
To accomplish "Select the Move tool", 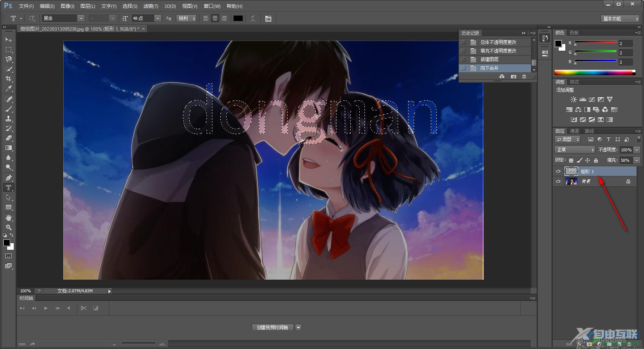I will pyautogui.click(x=9, y=40).
